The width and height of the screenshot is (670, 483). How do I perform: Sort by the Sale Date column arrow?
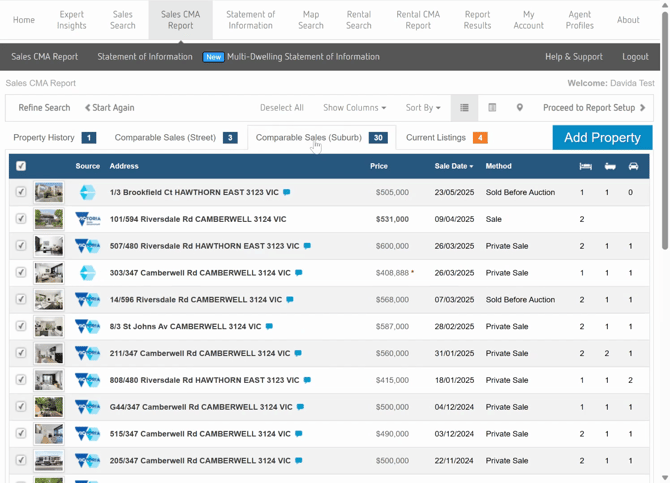pos(471,167)
